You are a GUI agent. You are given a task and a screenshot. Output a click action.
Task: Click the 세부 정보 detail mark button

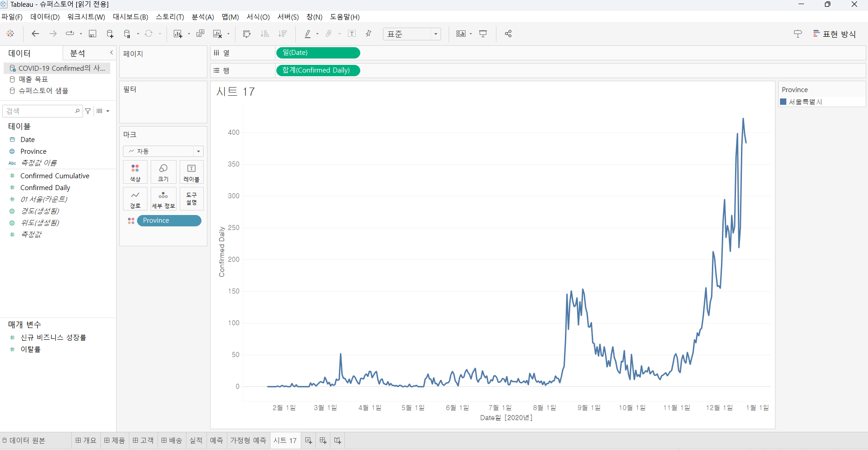163,199
